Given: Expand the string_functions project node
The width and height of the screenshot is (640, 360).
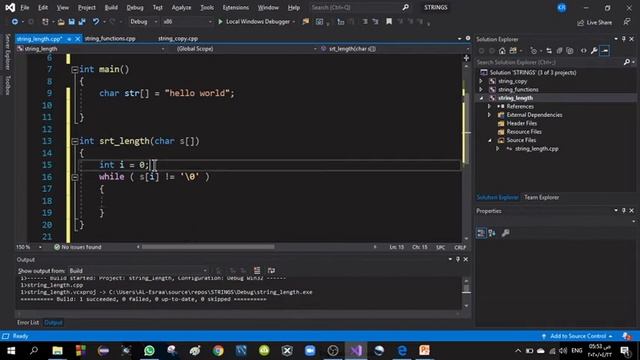Looking at the screenshot, I should [481, 89].
